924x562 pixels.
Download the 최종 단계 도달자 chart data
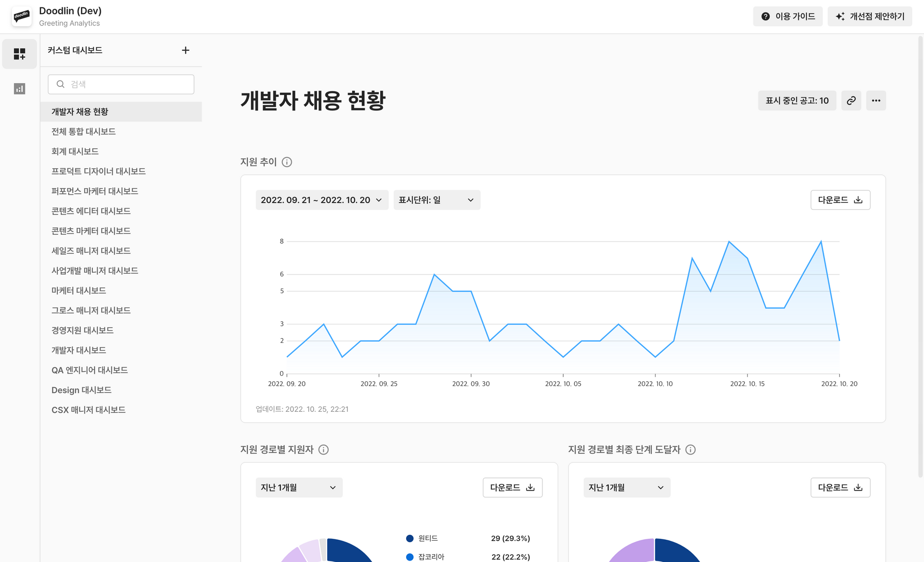tap(840, 488)
